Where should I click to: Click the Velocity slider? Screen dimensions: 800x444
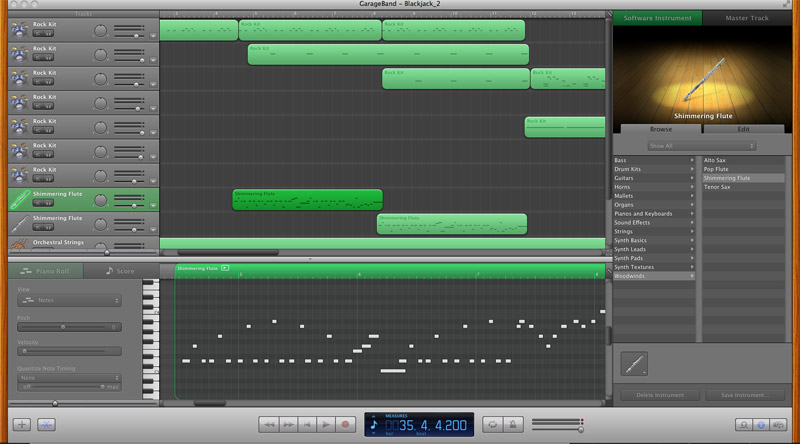pos(69,351)
